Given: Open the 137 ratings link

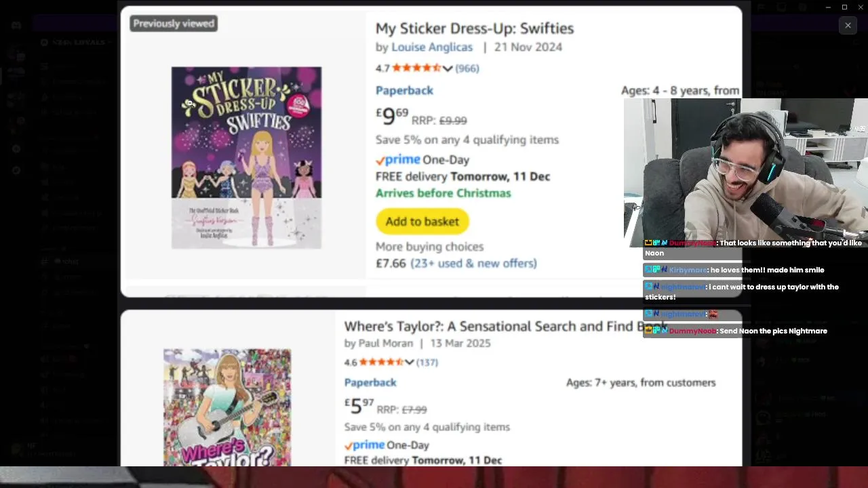Looking at the screenshot, I should (427, 363).
